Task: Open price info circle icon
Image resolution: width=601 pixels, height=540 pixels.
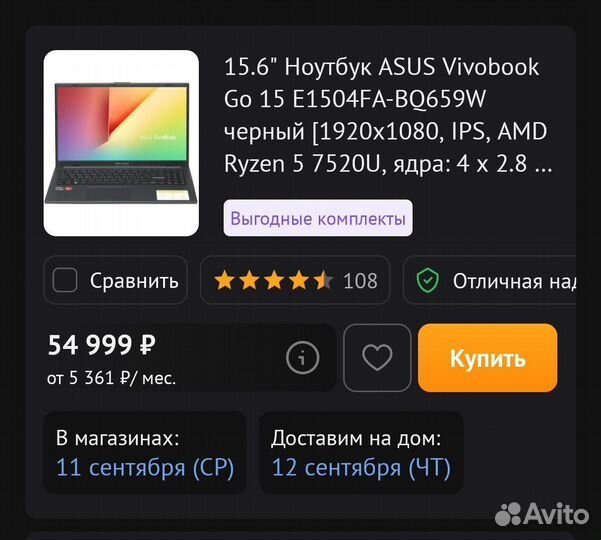Action: pos(302,358)
